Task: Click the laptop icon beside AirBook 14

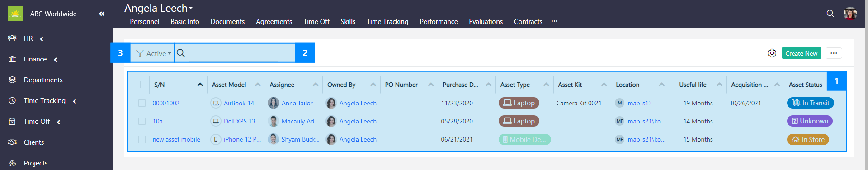Action: [216, 103]
